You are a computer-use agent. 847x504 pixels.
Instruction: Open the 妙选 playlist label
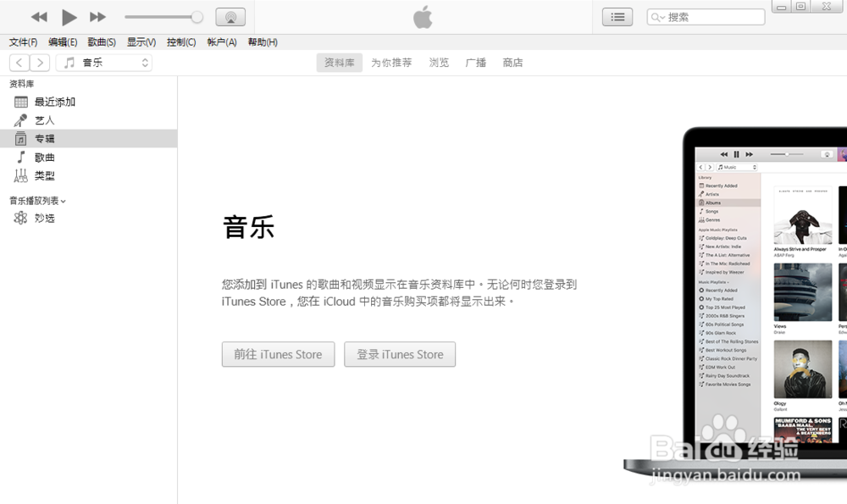pyautogui.click(x=44, y=218)
